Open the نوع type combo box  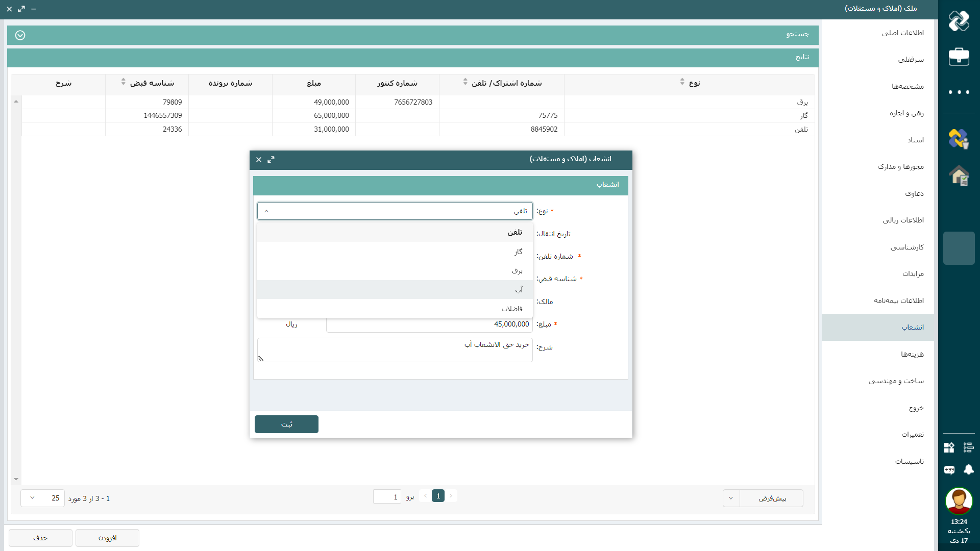tap(395, 211)
